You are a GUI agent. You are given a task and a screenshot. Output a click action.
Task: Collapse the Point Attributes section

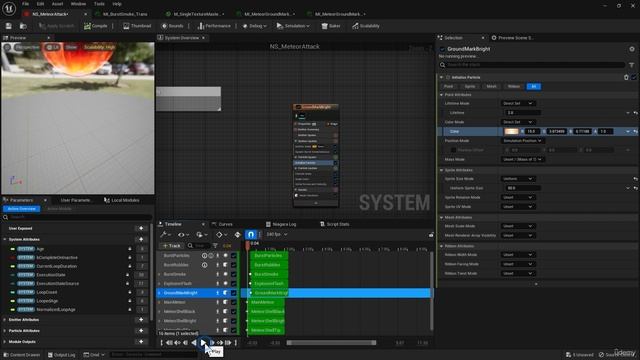pos(441,95)
